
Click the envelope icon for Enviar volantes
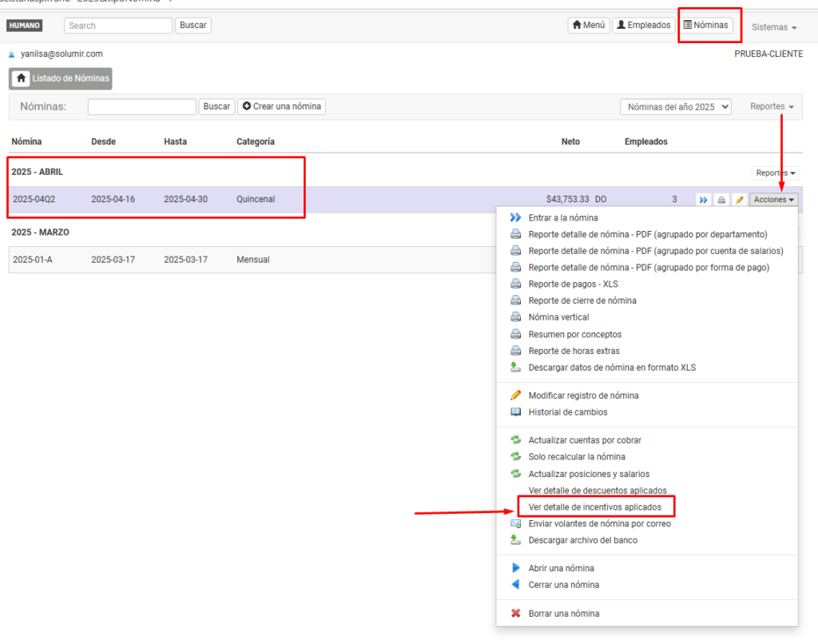515,524
